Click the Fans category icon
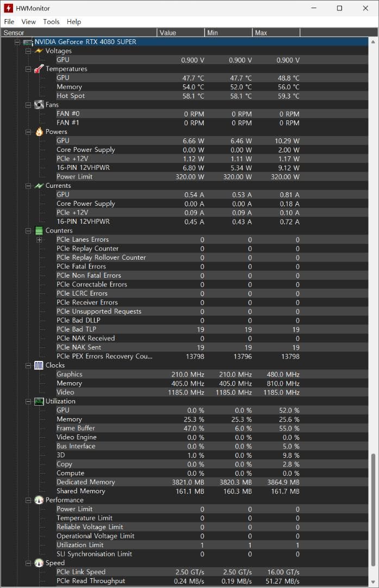 39,105
